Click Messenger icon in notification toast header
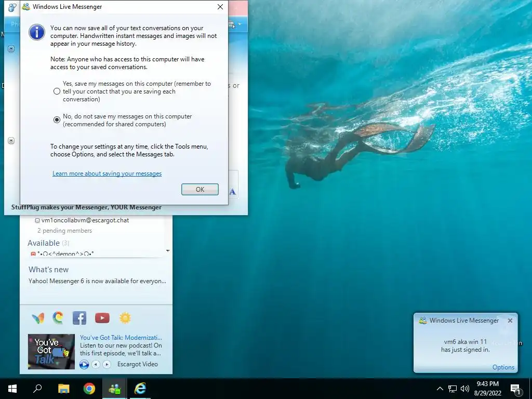 422,320
